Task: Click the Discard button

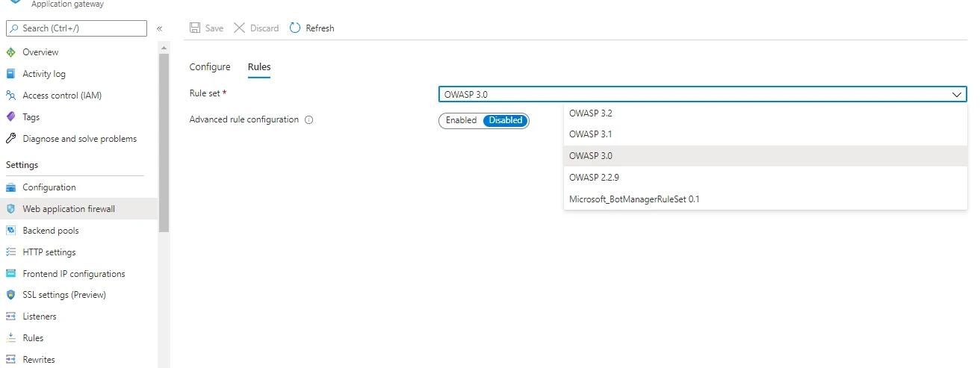Action: tap(256, 28)
